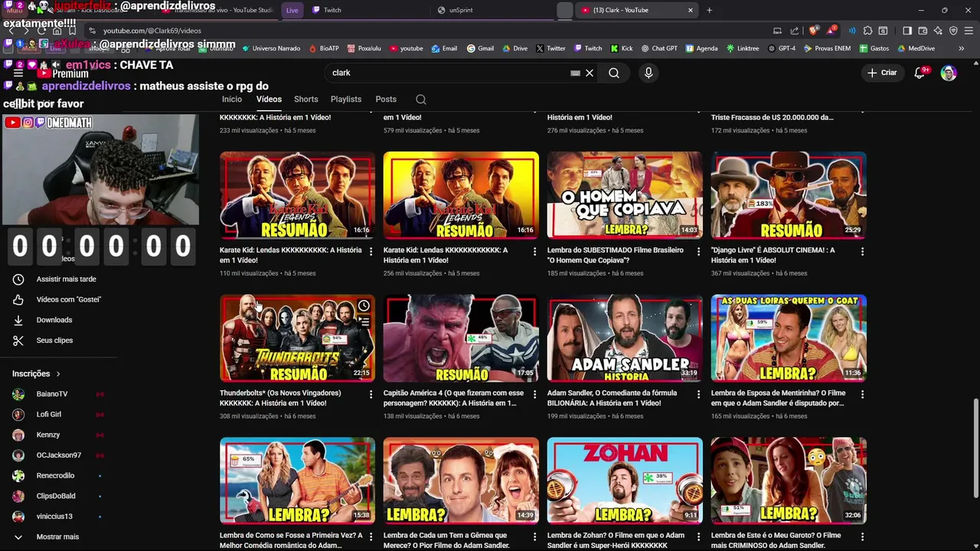Screen dimensions: 980x551
Task: Click watch-later clock on Thunderbolts thumbnail
Action: point(364,306)
